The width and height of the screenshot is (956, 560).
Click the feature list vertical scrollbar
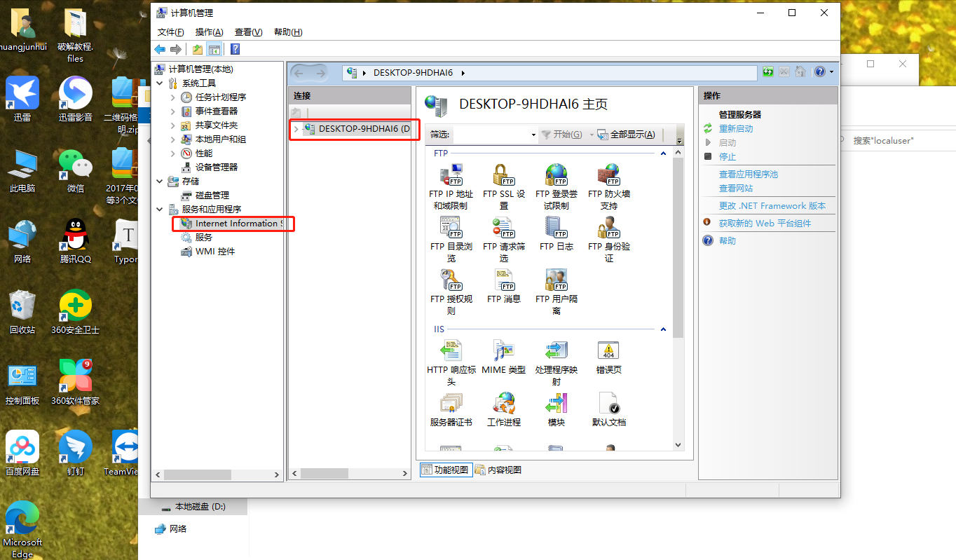click(678, 248)
